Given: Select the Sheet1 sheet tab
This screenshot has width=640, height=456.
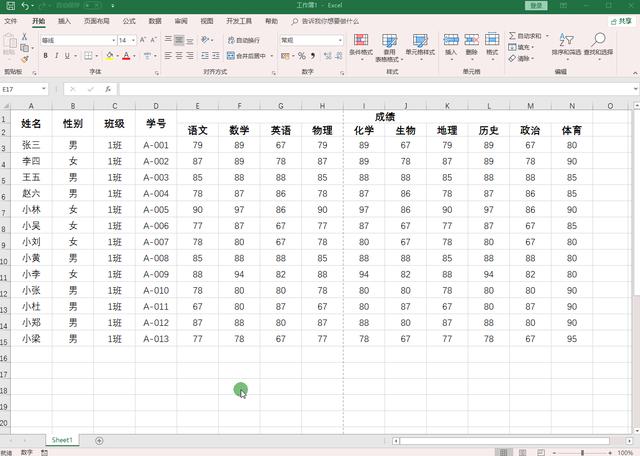Looking at the screenshot, I should (x=62, y=440).
